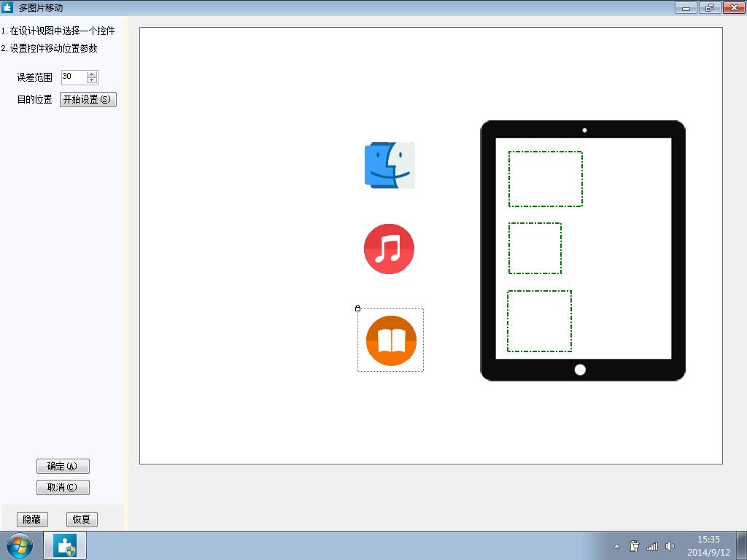Select the red music note icon
The image size is (747, 560).
pyautogui.click(x=390, y=249)
